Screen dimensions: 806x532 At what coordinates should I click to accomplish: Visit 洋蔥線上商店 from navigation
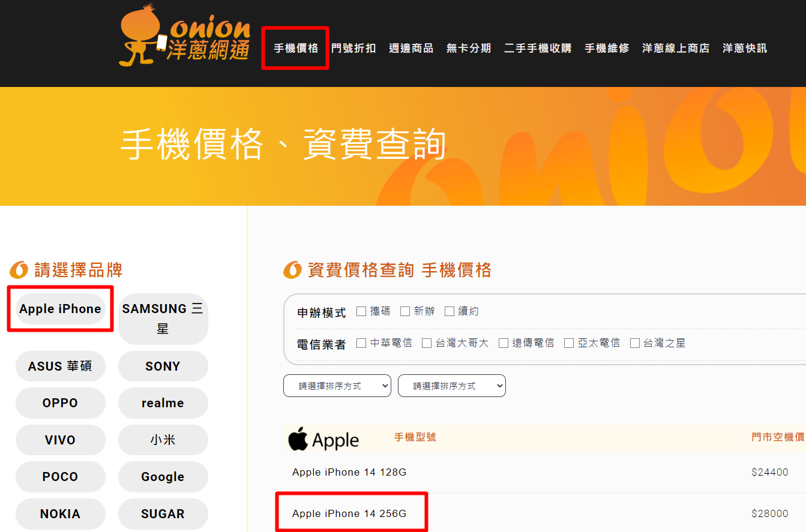[x=676, y=48]
